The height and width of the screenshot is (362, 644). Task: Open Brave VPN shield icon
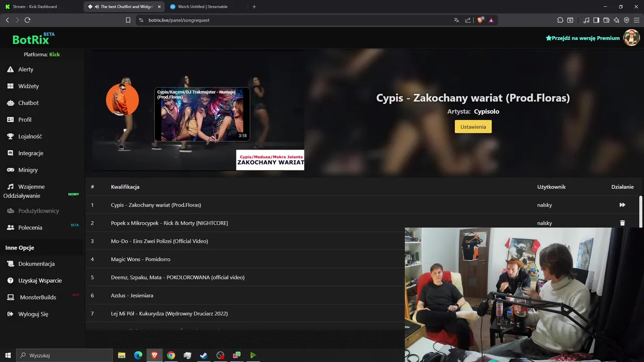[x=626, y=20]
